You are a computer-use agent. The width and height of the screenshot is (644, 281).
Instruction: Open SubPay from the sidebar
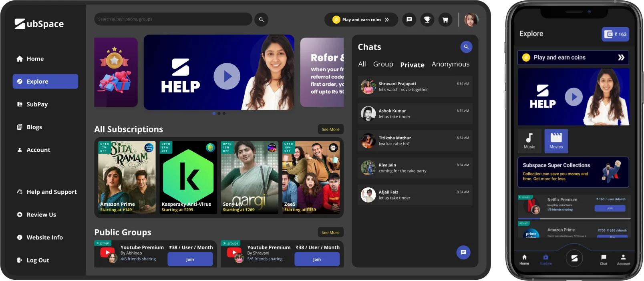pyautogui.click(x=37, y=104)
